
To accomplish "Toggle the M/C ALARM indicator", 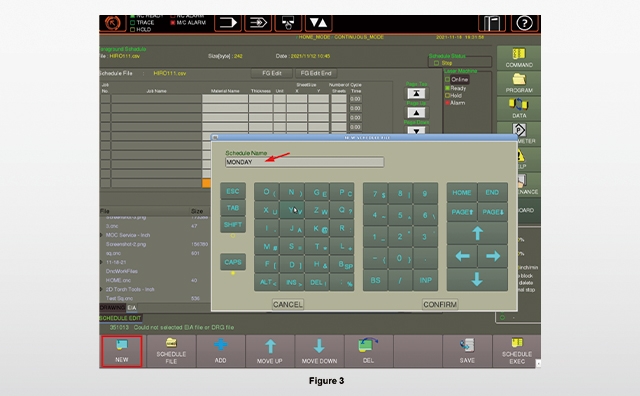I will [x=173, y=22].
